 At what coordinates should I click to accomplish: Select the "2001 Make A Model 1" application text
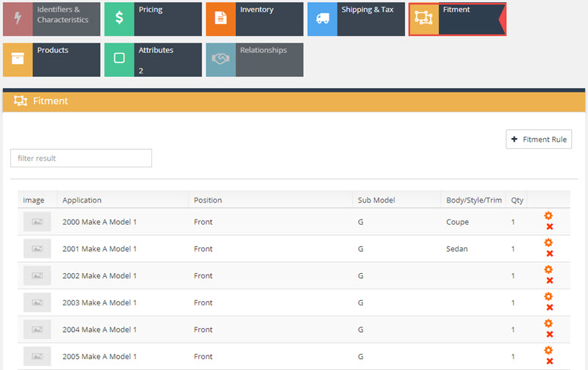(x=99, y=249)
